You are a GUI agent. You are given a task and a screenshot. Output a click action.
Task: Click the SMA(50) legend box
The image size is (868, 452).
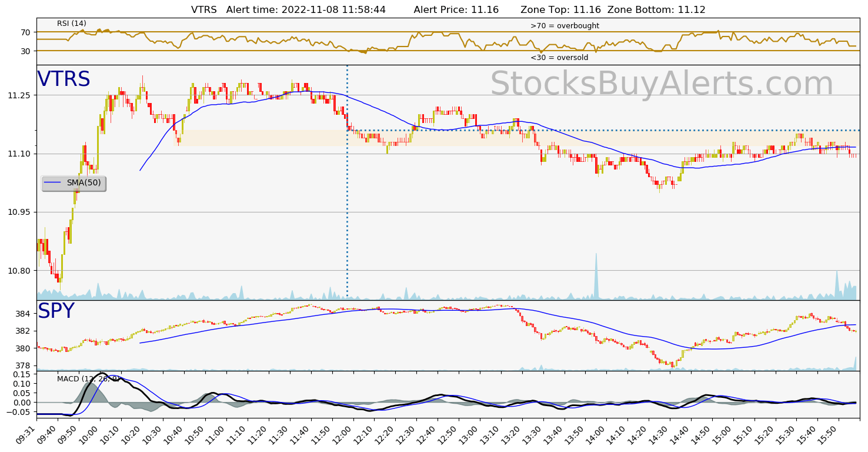click(74, 183)
